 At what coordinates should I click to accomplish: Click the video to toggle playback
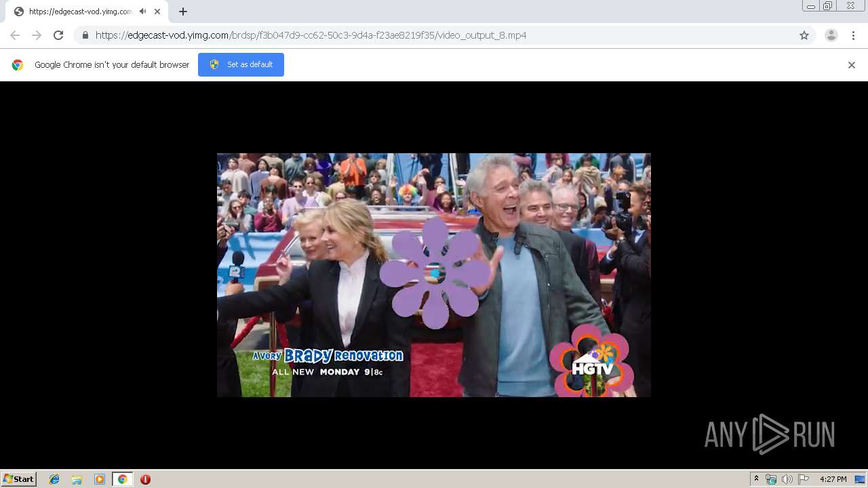(434, 275)
